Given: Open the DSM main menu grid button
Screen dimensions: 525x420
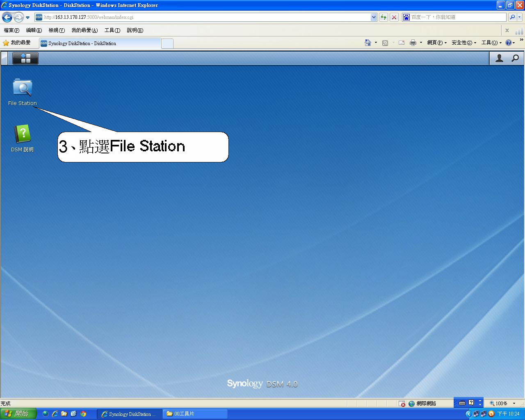Looking at the screenshot, I should click(25, 58).
